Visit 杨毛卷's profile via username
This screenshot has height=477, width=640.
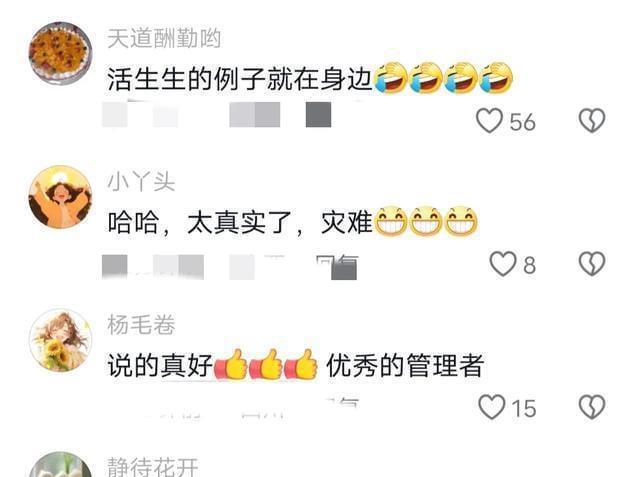(141, 325)
